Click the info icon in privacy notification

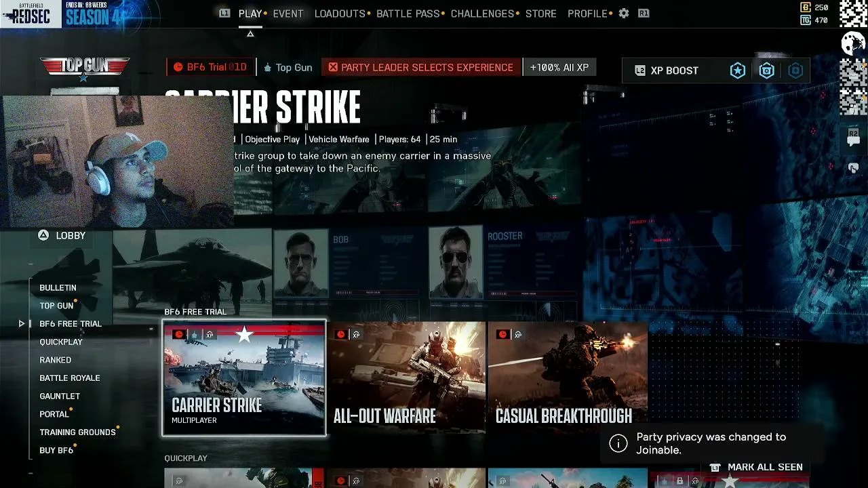[618, 443]
